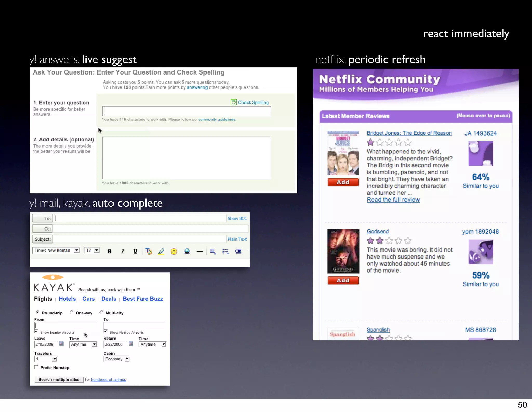The width and height of the screenshot is (532, 412).
Task: Open the Spanglish title link
Action: pos(378,330)
